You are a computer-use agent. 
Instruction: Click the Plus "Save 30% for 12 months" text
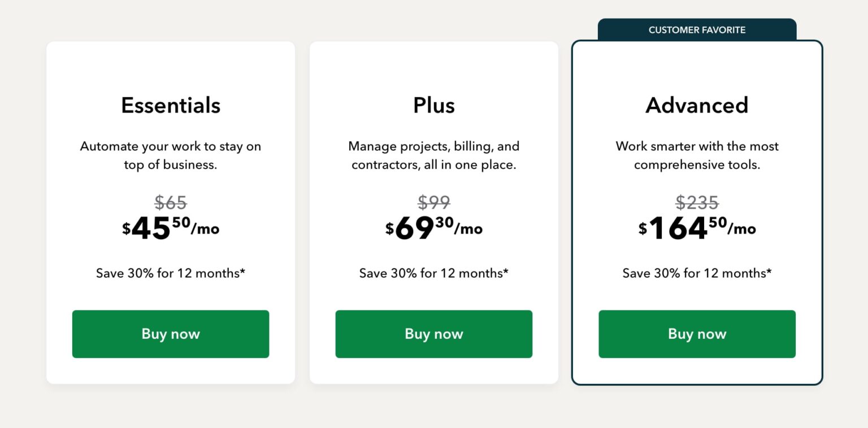(433, 273)
